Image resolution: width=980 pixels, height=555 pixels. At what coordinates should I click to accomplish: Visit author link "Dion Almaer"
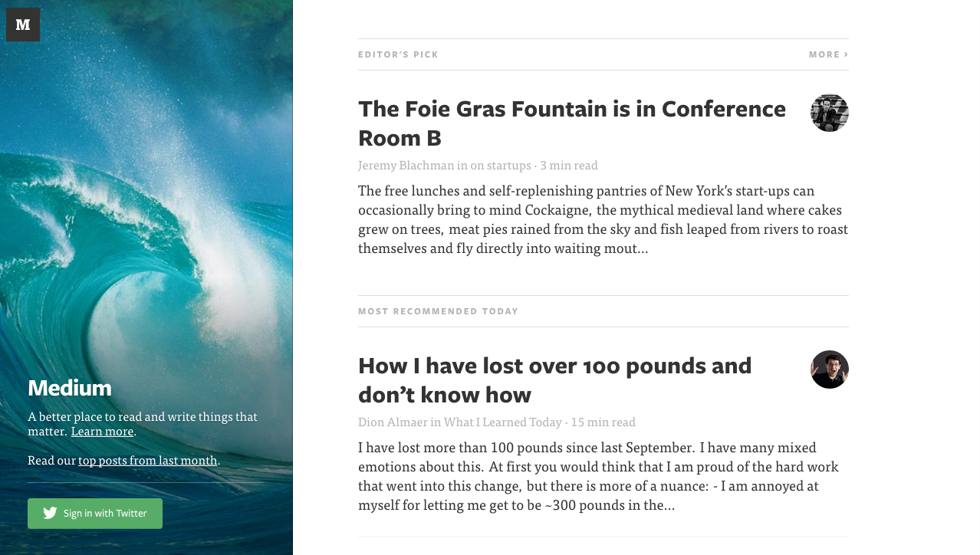click(392, 422)
